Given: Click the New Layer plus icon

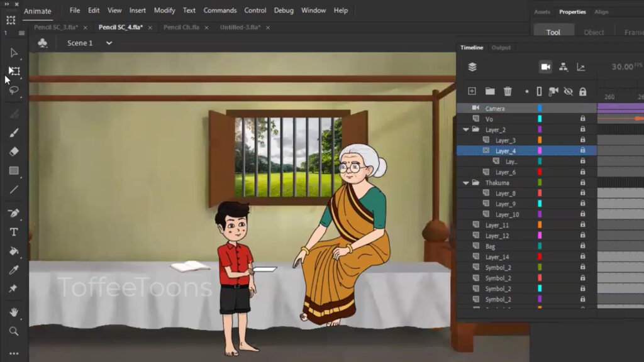Looking at the screenshot, I should tap(472, 91).
